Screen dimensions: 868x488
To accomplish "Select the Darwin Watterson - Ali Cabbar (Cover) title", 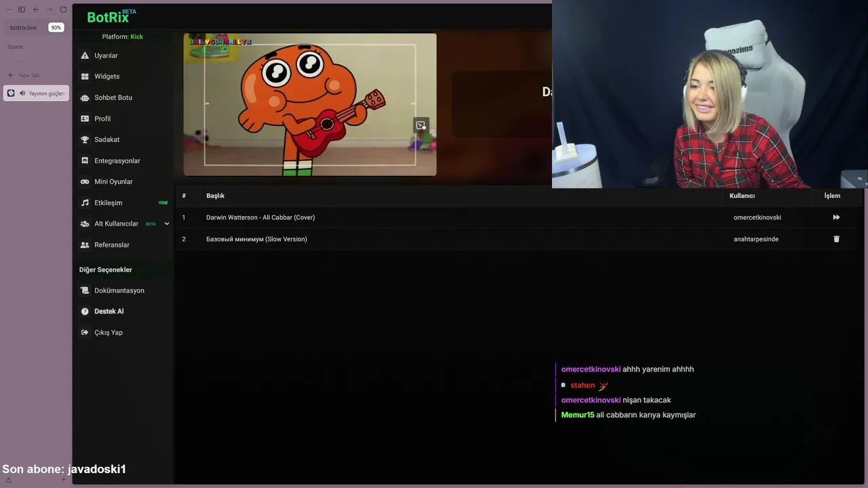I will 260,218.
